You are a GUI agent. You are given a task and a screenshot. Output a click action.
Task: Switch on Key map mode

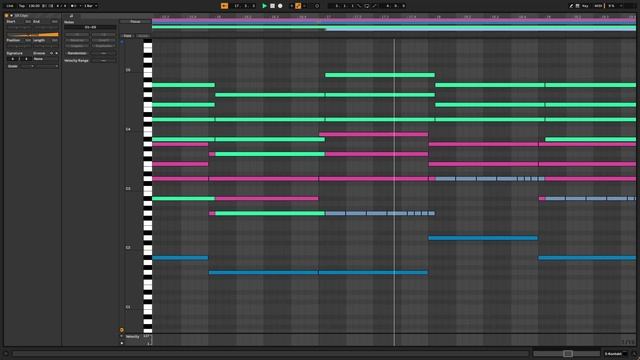tap(585, 6)
